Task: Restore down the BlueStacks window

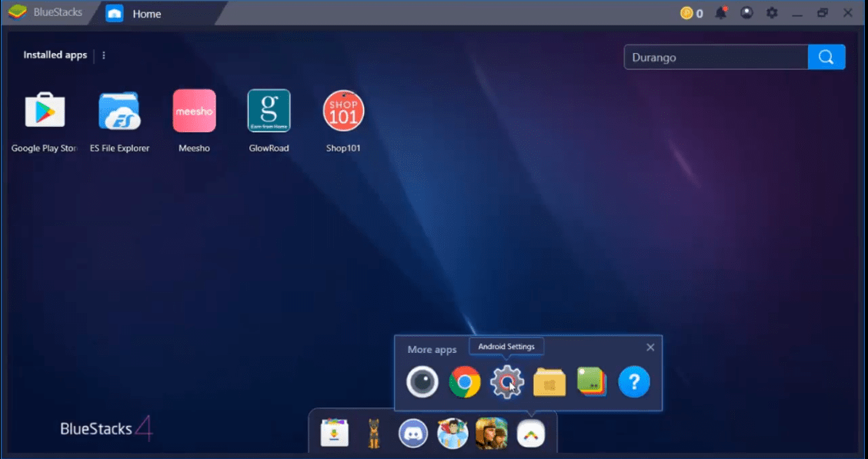Action: 823,13
